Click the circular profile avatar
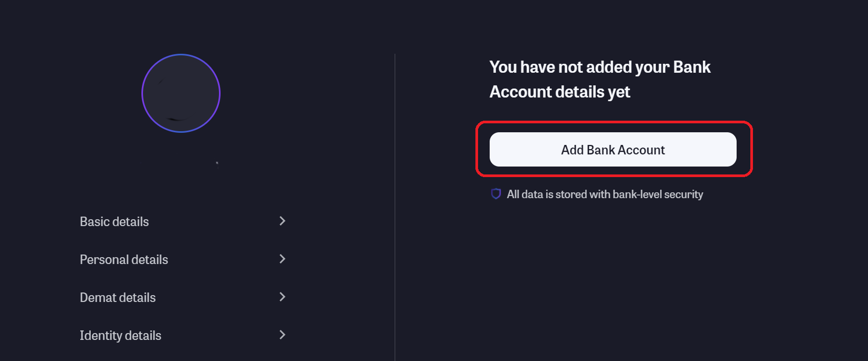The height and width of the screenshot is (361, 868). (x=181, y=93)
